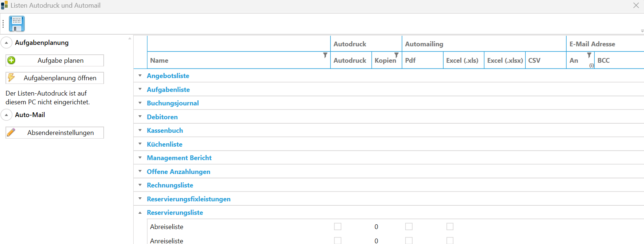Viewport: 644px width, 244px height.
Task: Open the filter icon in Kopien column
Action: pyautogui.click(x=396, y=55)
